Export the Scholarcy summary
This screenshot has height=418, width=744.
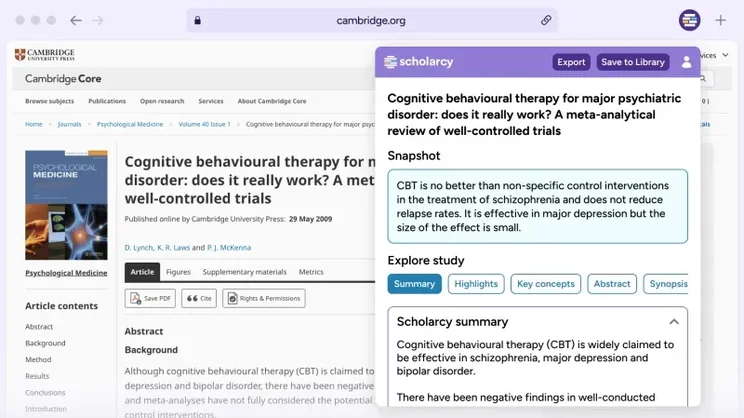pyautogui.click(x=571, y=62)
